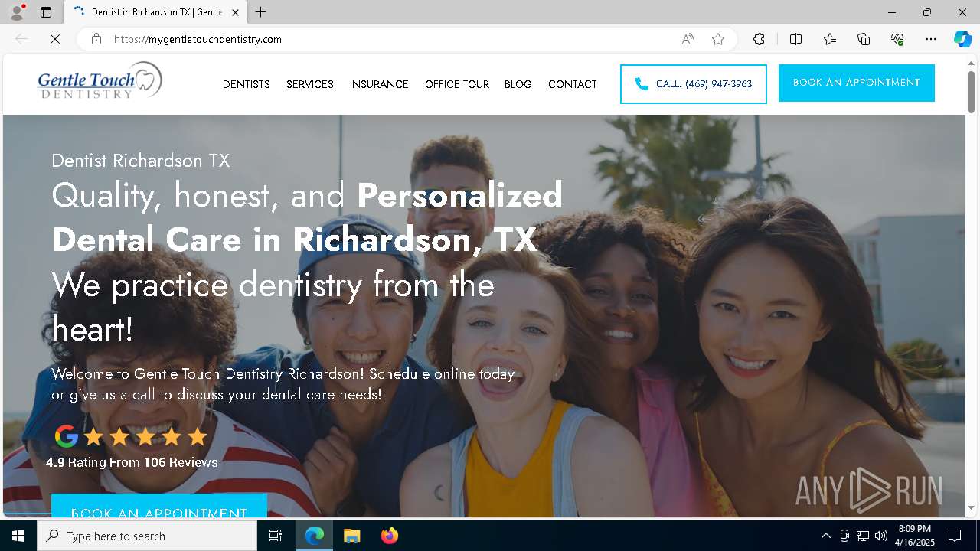Click the address bar URL
Viewport: 980px width, 551px height.
click(198, 39)
